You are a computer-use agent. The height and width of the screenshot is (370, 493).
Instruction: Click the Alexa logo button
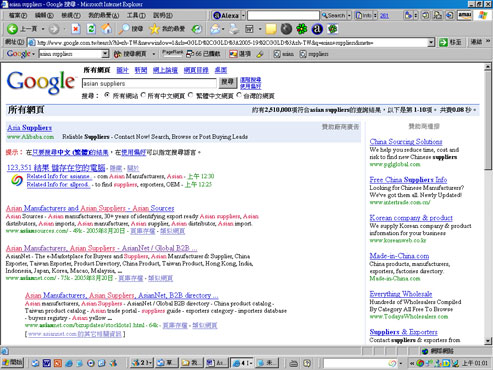pos(226,15)
